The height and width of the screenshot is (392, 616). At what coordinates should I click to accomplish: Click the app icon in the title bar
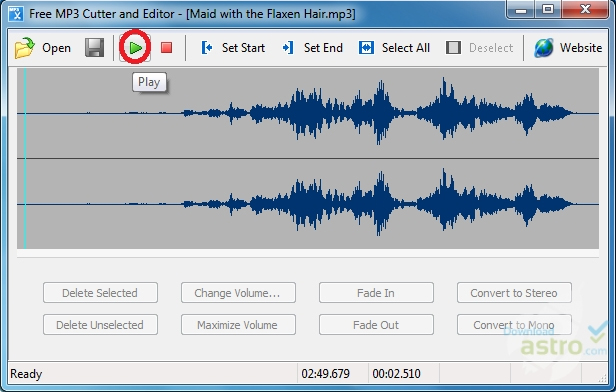pos(16,14)
